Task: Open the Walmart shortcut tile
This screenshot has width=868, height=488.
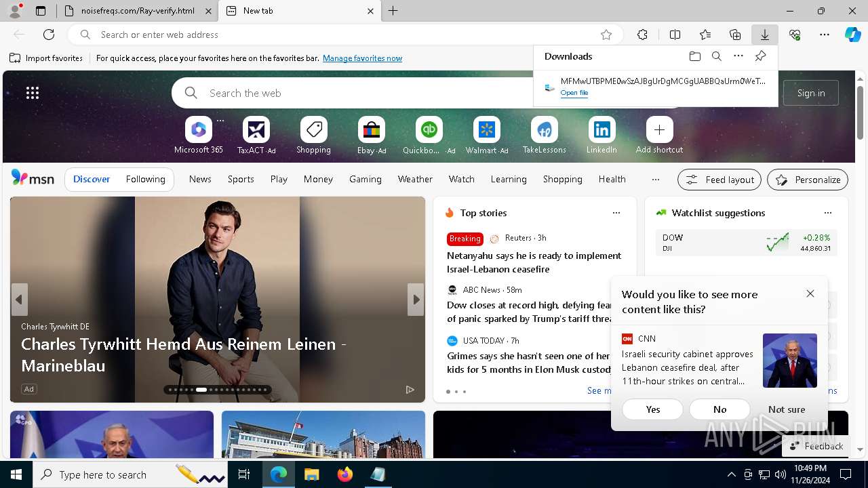Action: tap(486, 136)
